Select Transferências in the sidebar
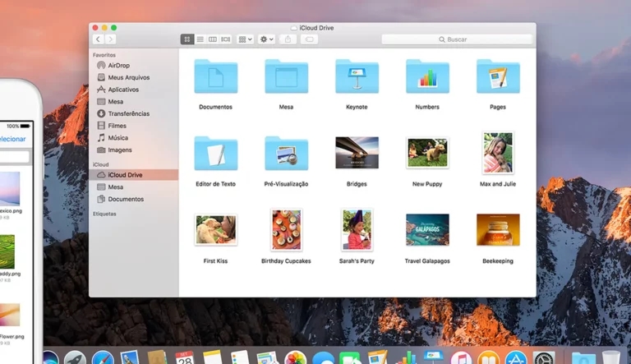The height and width of the screenshot is (364, 631). click(x=134, y=113)
